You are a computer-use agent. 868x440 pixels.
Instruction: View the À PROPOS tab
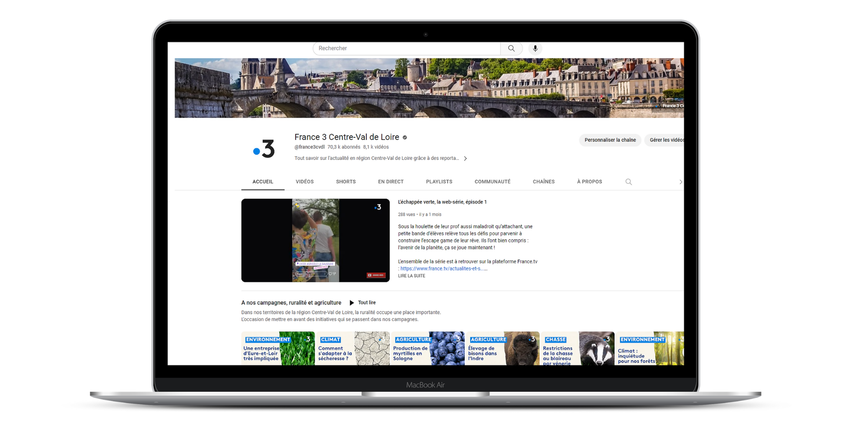pos(589,182)
